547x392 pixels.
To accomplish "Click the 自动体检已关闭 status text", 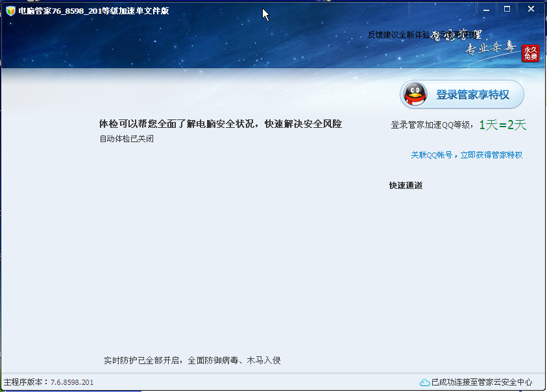I will [127, 139].
